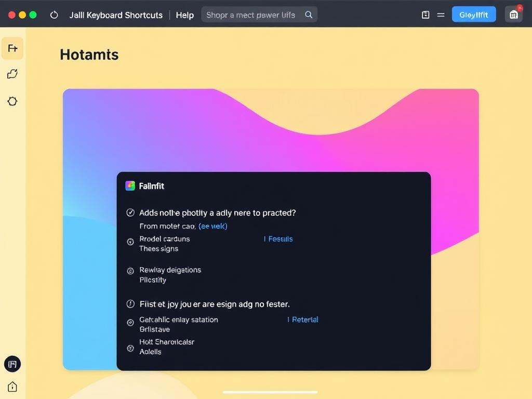The height and width of the screenshot is (399, 532).
Task: Open Jalll Keyboard Shortcuts menu
Action: coord(116,15)
